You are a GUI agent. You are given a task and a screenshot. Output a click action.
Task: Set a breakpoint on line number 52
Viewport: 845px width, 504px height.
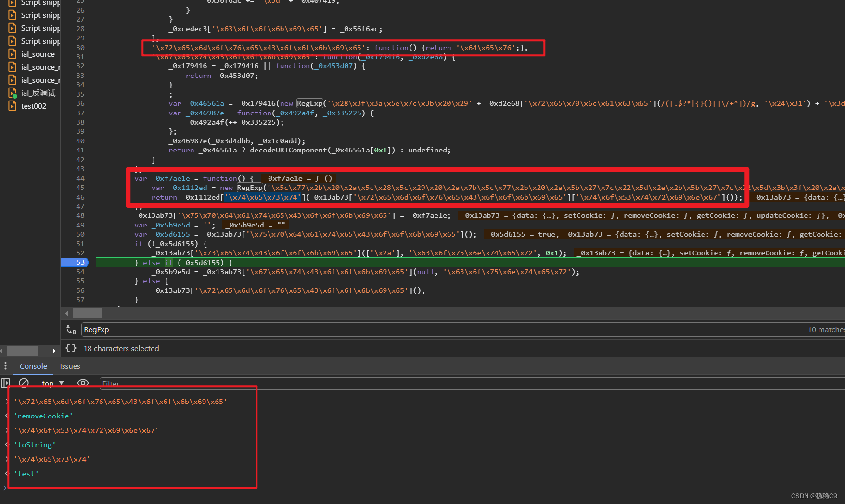tap(80, 253)
